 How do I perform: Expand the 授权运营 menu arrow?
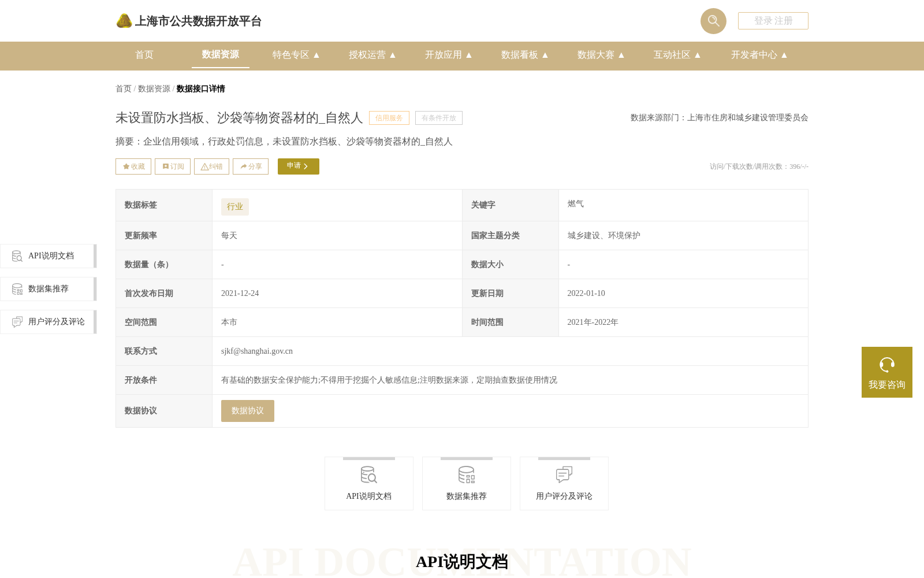click(393, 55)
